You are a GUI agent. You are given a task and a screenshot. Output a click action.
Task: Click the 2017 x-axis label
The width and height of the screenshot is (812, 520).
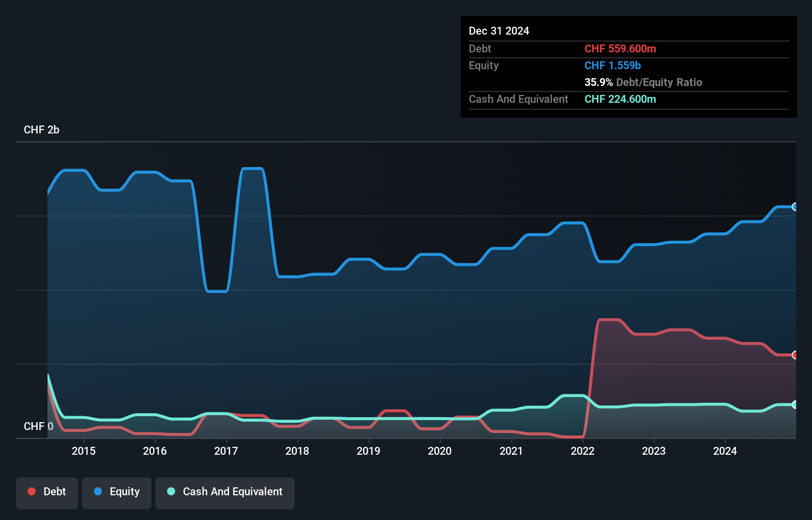226,451
